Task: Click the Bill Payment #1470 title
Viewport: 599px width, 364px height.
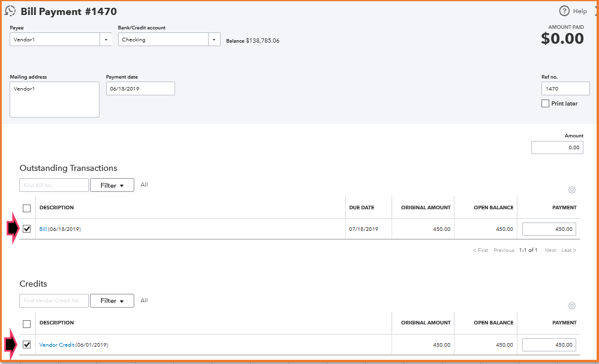Action: [x=69, y=11]
